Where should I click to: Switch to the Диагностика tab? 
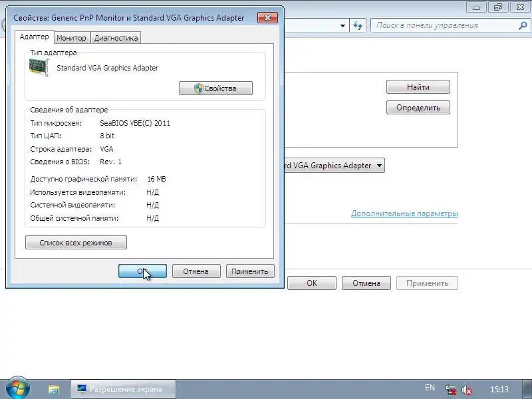(116, 38)
